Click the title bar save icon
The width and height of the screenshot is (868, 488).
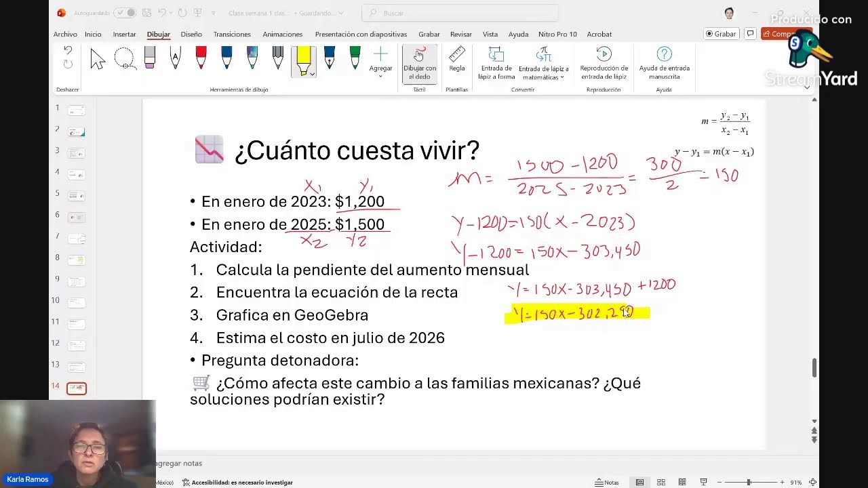(147, 13)
